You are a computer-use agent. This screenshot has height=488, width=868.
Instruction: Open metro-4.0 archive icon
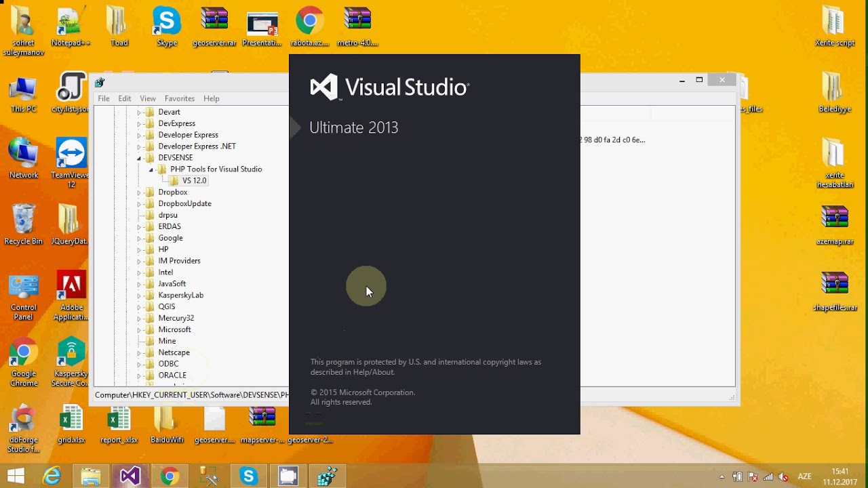click(x=357, y=27)
